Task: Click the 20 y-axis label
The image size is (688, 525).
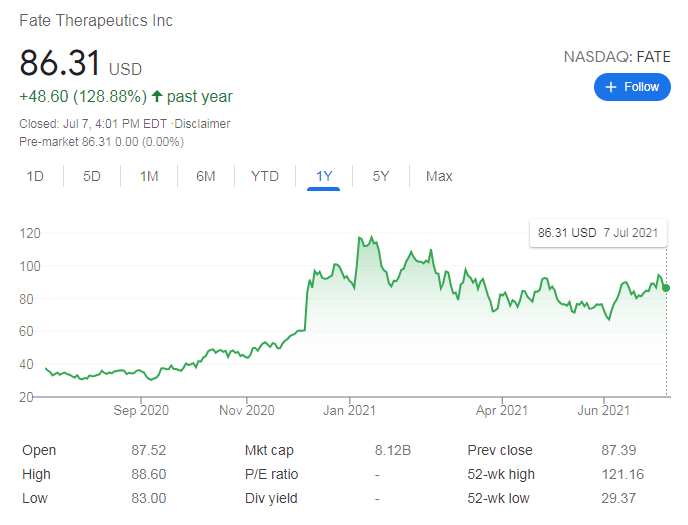Action: click(26, 397)
